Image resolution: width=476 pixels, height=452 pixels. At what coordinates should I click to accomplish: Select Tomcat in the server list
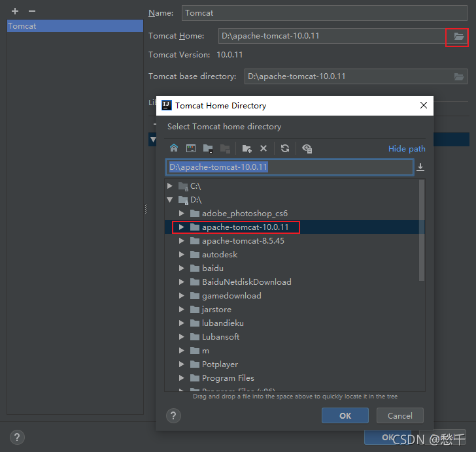[x=75, y=26]
